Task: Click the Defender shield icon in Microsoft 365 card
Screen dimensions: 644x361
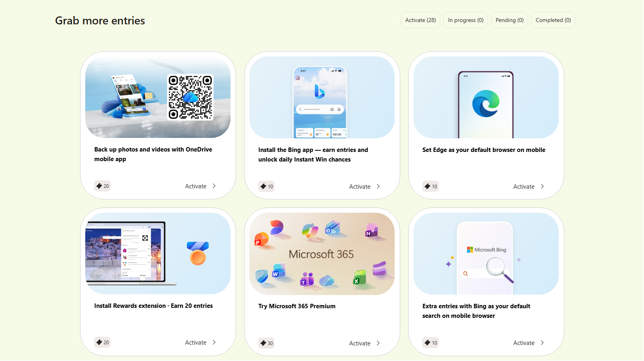Action: [261, 276]
